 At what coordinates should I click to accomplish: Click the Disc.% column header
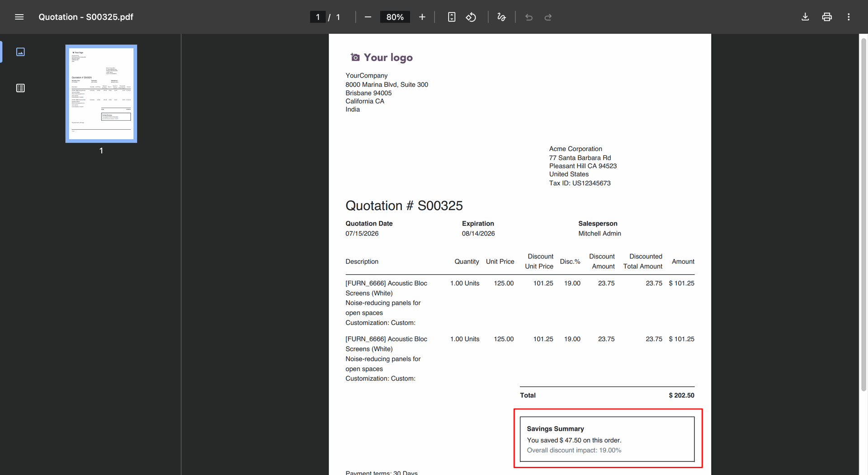(x=570, y=262)
